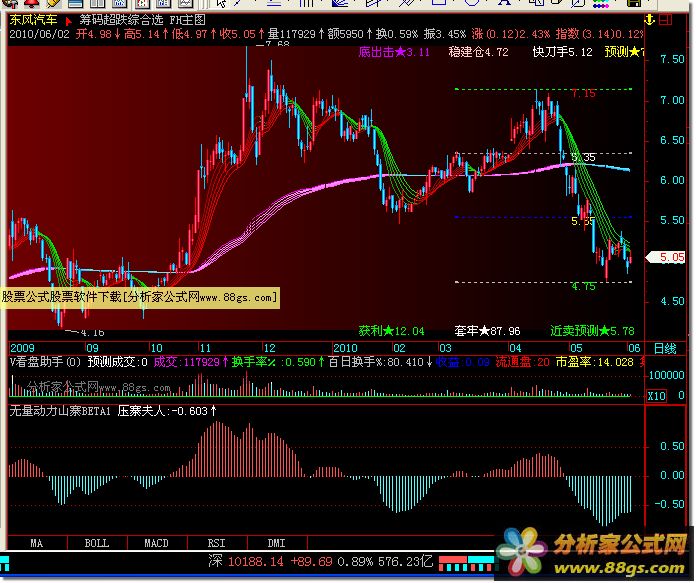Select the DMI indicator tab
The width and height of the screenshot is (696, 583).
point(276,544)
